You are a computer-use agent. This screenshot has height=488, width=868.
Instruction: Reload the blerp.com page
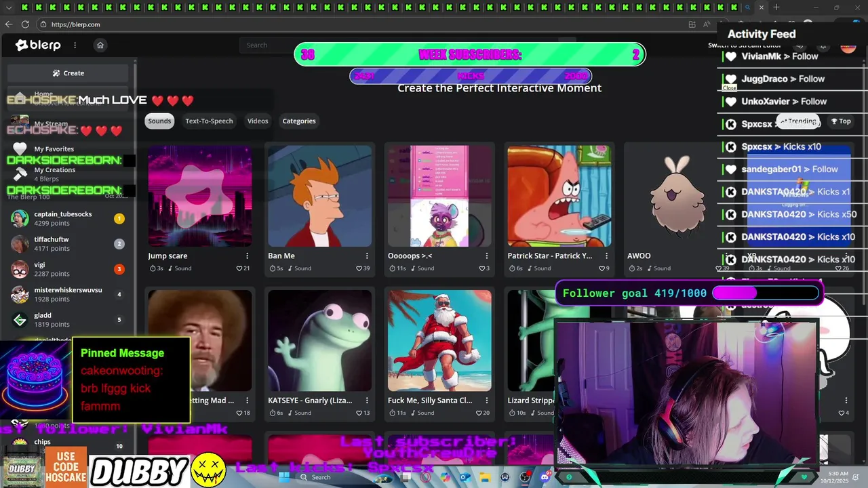click(x=25, y=24)
